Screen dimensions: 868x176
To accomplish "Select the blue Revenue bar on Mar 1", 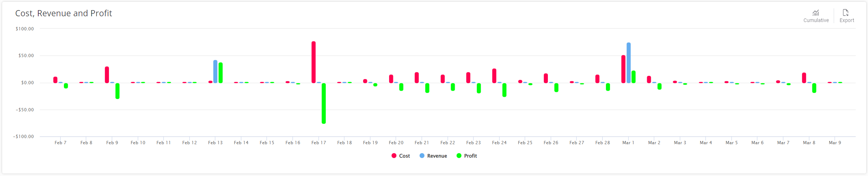I will 629,63.
